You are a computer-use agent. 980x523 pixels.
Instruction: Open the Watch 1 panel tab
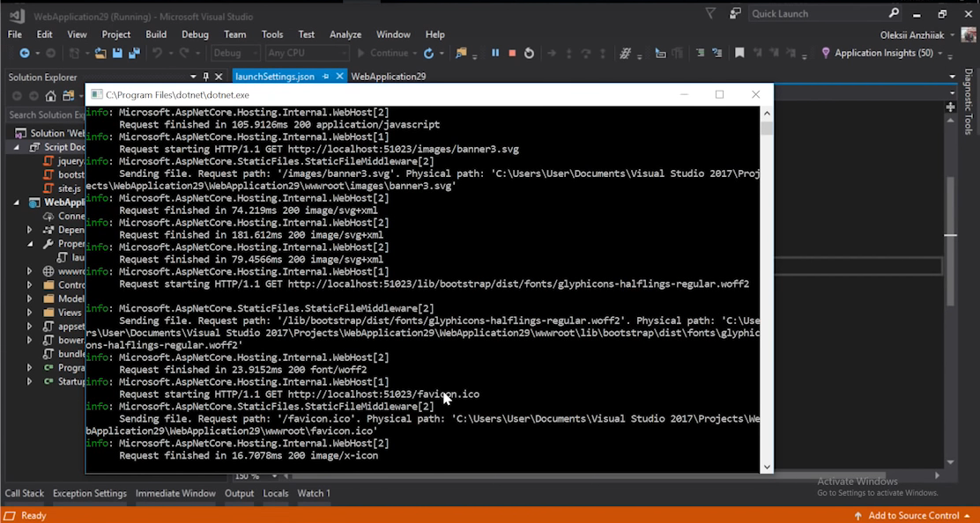314,493
